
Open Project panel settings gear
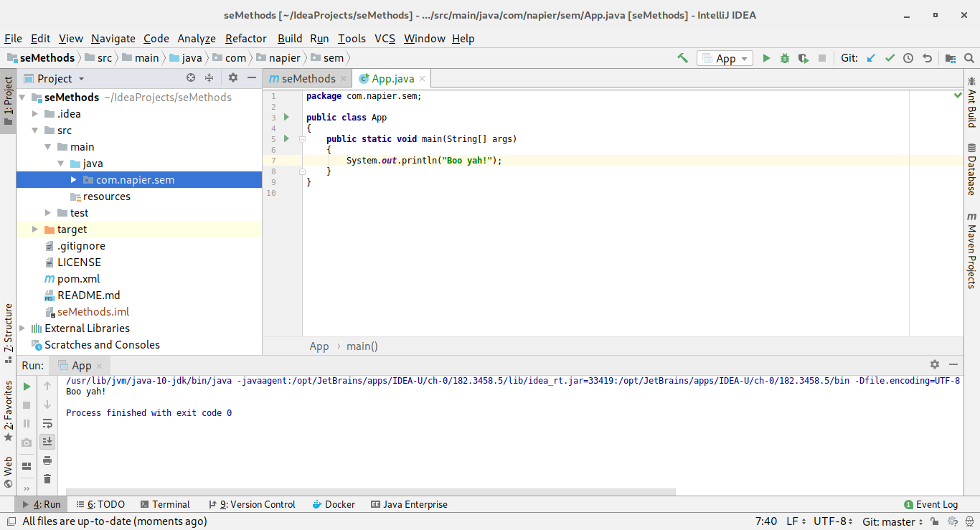point(233,78)
